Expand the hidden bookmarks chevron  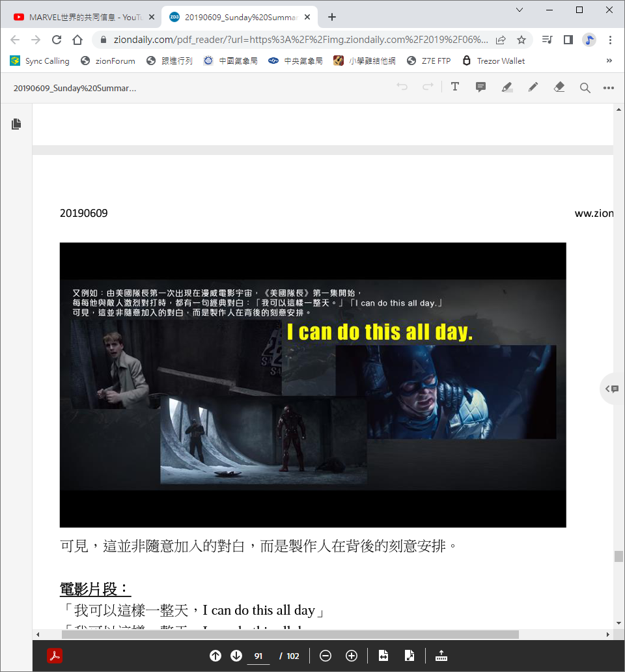tap(609, 61)
